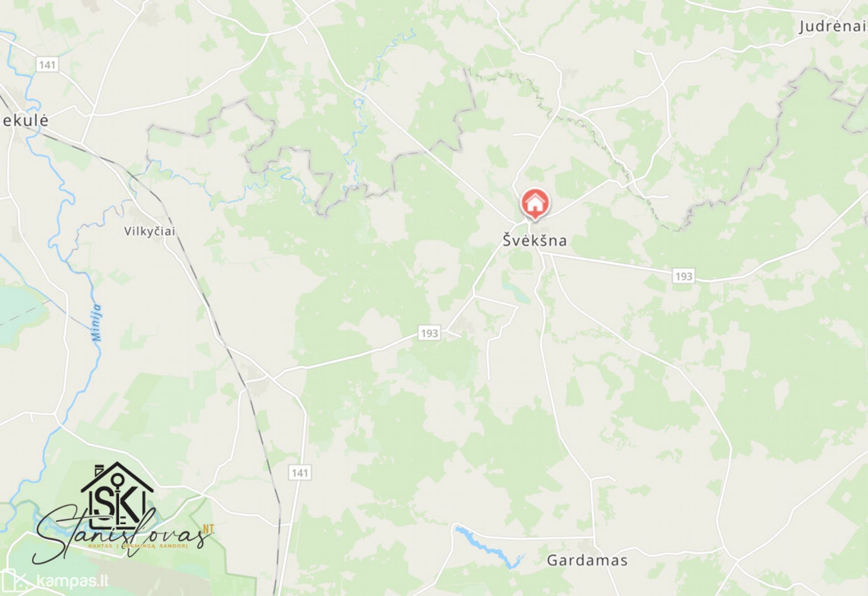Image resolution: width=868 pixels, height=596 pixels.
Task: Click the Gardamas town label
Action: coord(587,560)
